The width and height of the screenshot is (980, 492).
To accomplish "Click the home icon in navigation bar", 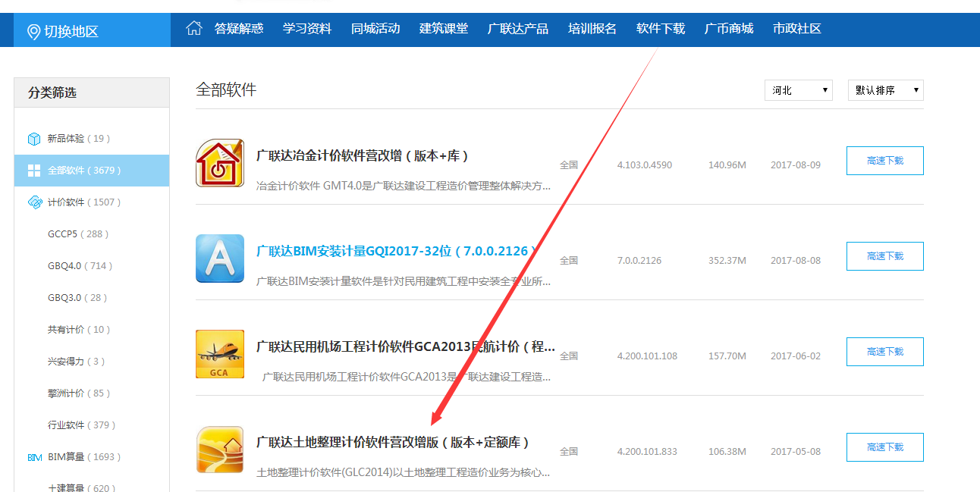I will click(x=194, y=29).
